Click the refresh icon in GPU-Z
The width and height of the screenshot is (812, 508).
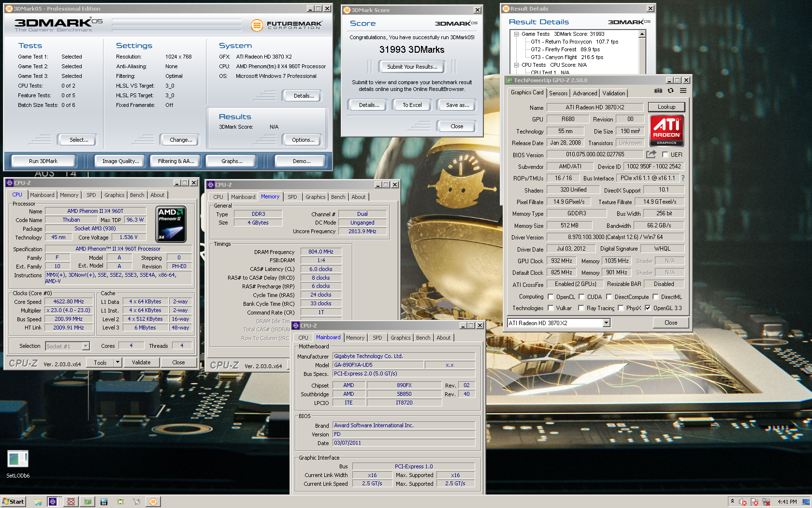coord(670,91)
